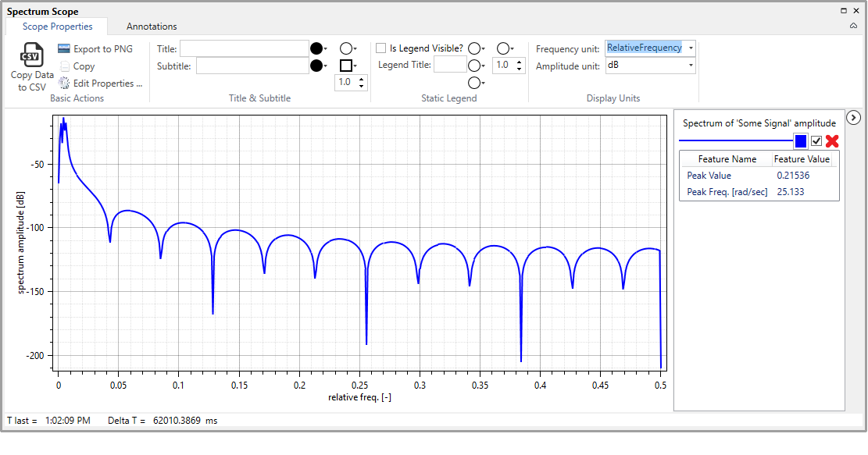Open the Frequency unit dropdown

pyautogui.click(x=690, y=48)
